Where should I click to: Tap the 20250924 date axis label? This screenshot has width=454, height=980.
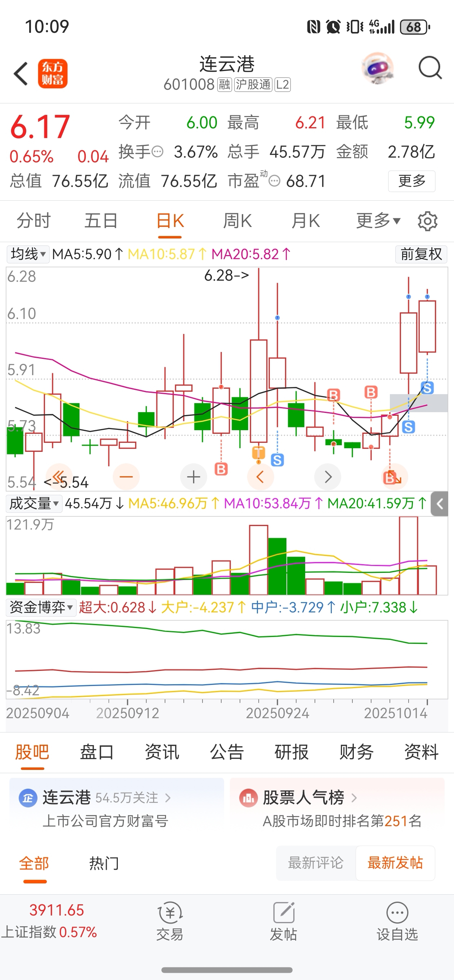tap(277, 713)
